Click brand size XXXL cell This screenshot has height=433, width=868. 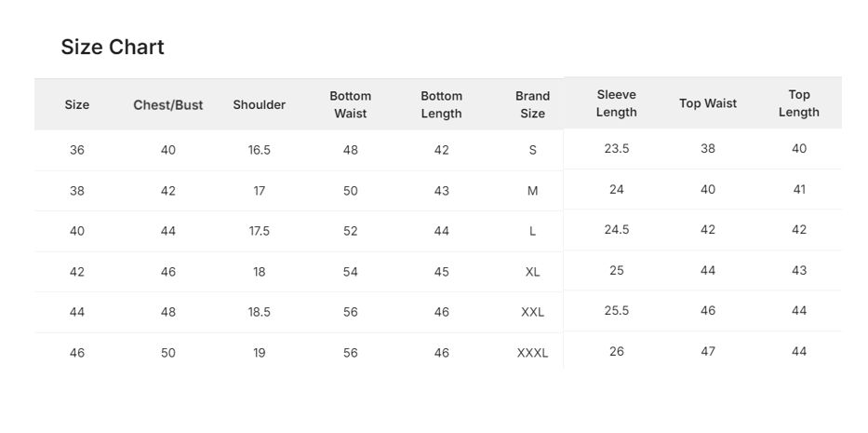tap(532, 353)
